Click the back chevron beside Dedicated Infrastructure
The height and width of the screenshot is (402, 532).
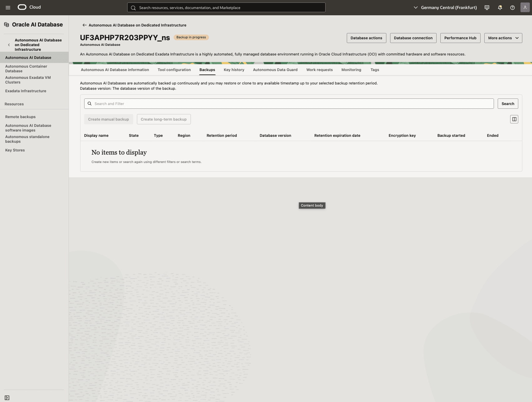pyautogui.click(x=9, y=45)
